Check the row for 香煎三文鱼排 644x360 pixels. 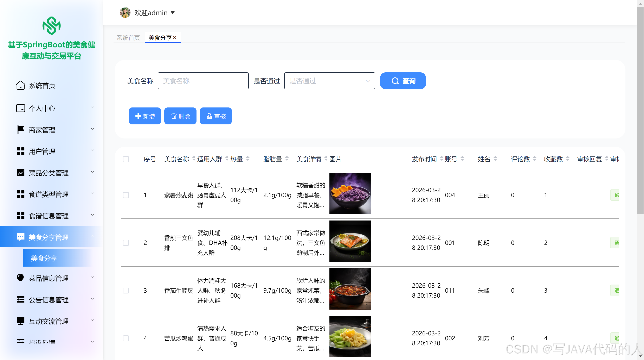click(126, 243)
